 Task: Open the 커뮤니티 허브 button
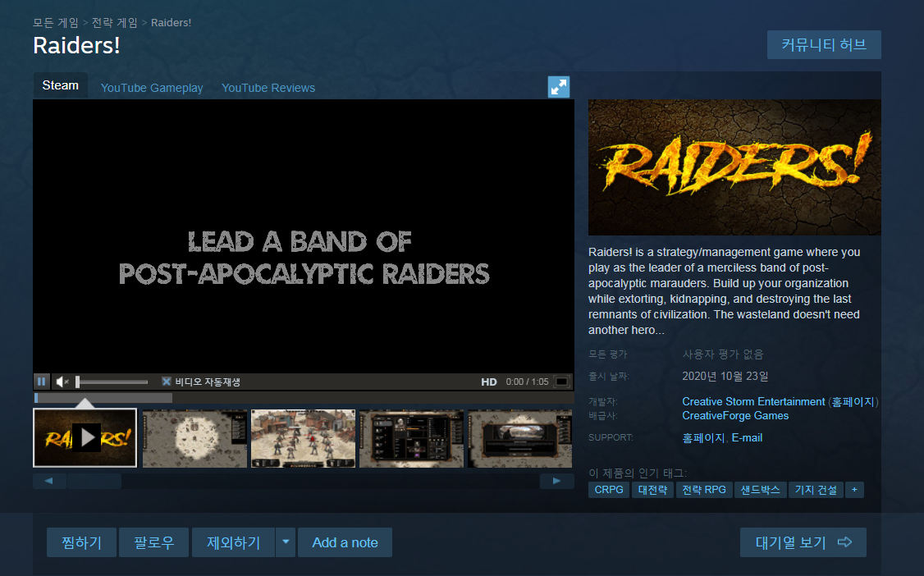tap(824, 45)
